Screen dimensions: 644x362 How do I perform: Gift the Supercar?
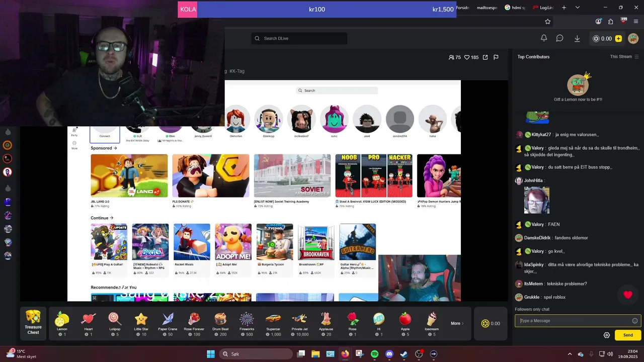click(273, 323)
